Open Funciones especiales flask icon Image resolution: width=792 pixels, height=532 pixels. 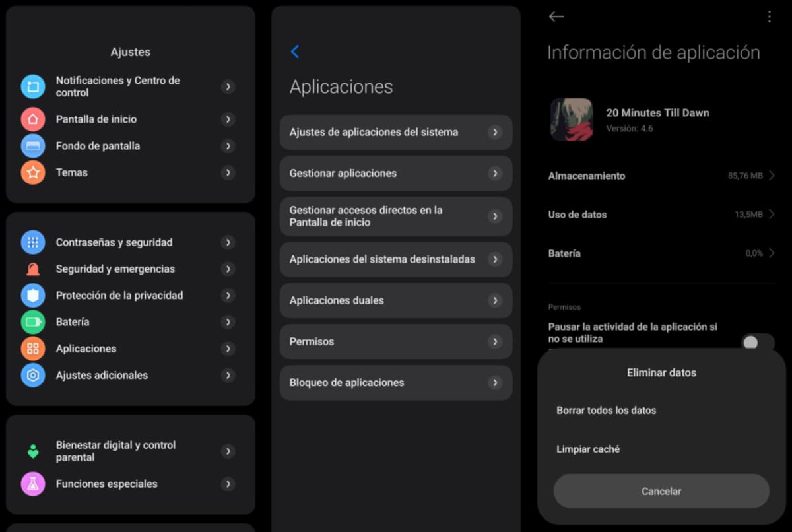[33, 484]
